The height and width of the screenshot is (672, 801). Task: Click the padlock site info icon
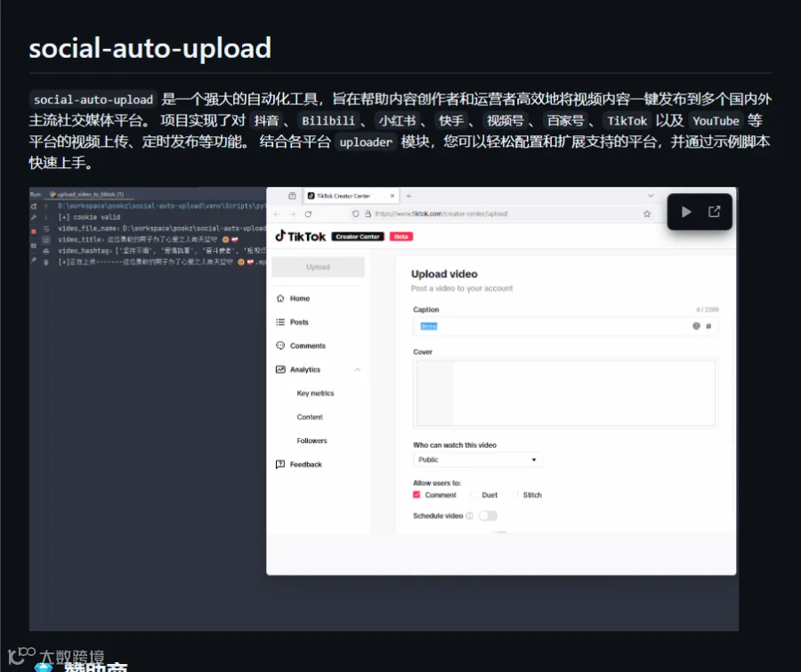[x=368, y=214]
